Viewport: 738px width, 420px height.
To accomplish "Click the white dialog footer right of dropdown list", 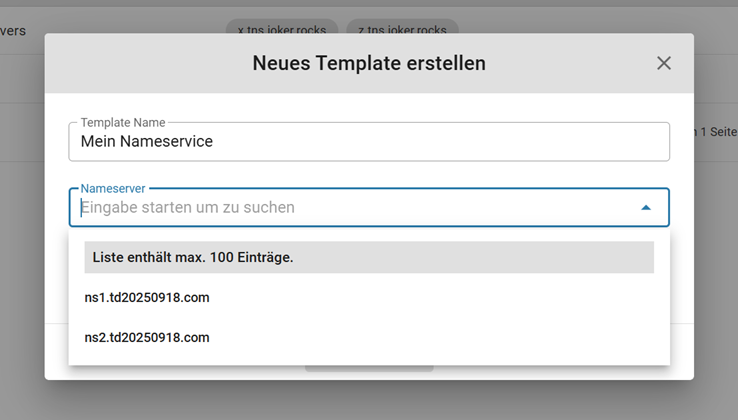I will coord(681,340).
